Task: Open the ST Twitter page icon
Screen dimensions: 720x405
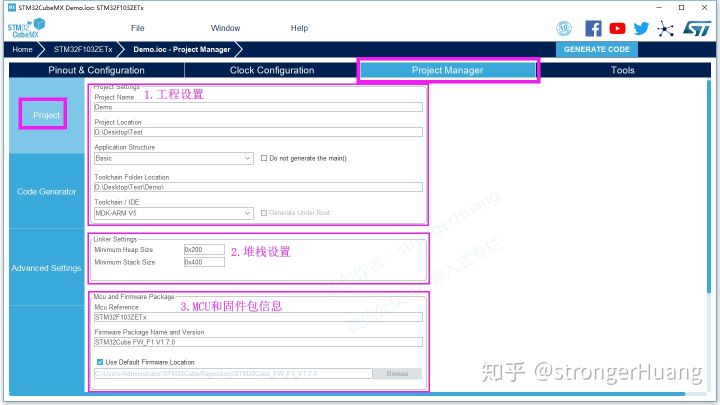Action: [x=641, y=28]
